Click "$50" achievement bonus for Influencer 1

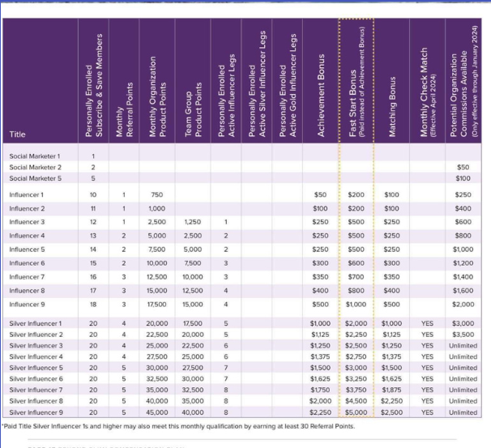[320, 194]
